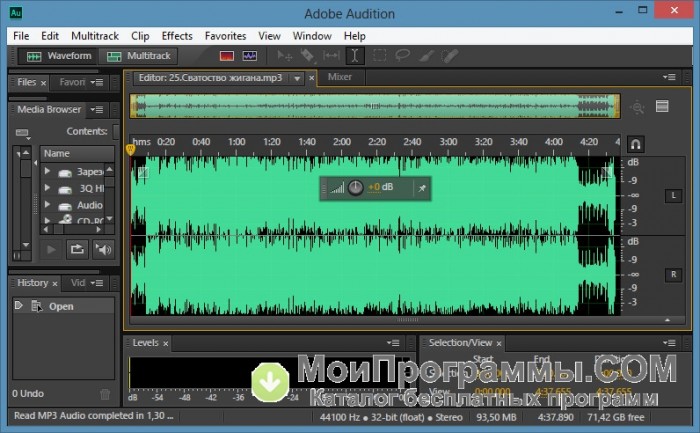Close the Levels panel tab

click(166, 343)
